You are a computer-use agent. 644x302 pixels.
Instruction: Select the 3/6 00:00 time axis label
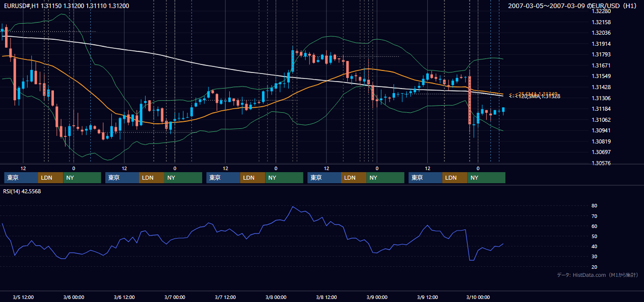click(x=74, y=297)
